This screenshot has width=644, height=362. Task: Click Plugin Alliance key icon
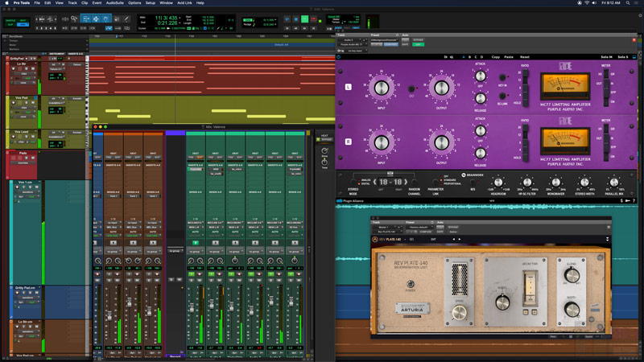click(x=628, y=200)
